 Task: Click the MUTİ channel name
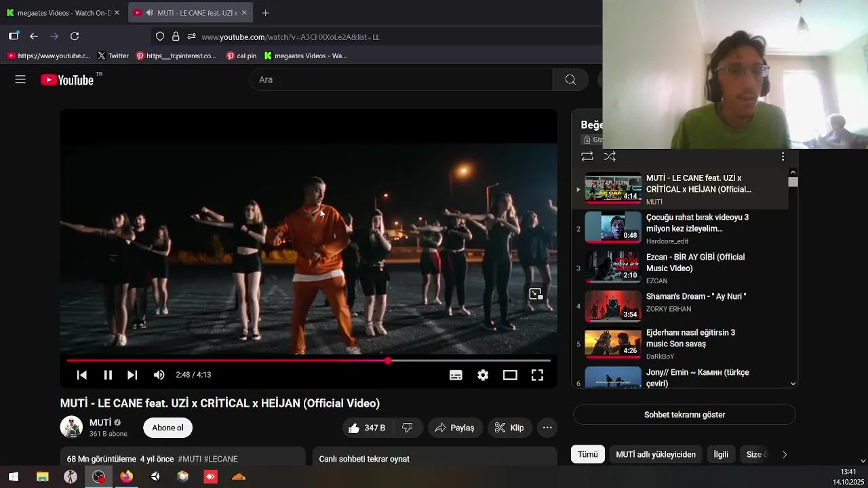[x=100, y=422]
